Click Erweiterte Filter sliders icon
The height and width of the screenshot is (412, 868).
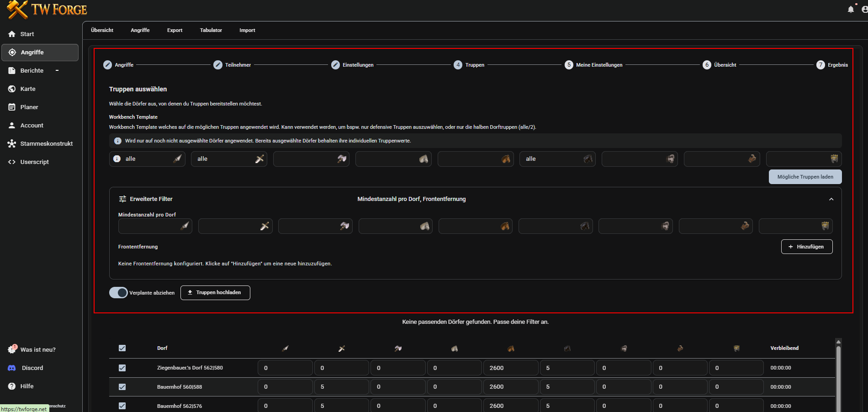click(x=122, y=199)
